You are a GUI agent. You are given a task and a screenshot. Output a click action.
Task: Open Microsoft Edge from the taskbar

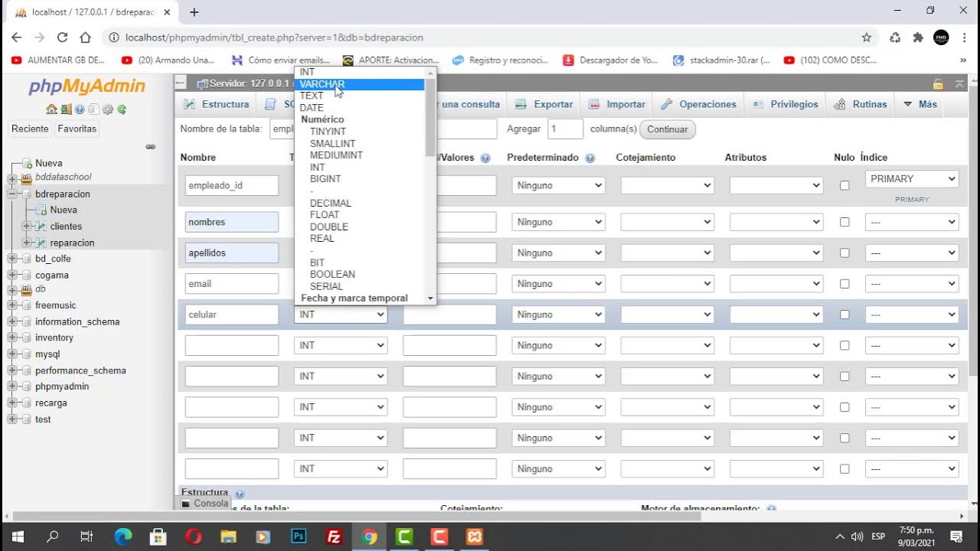click(122, 536)
